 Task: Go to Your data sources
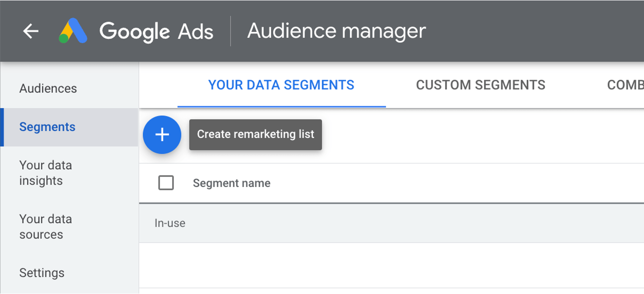46,227
